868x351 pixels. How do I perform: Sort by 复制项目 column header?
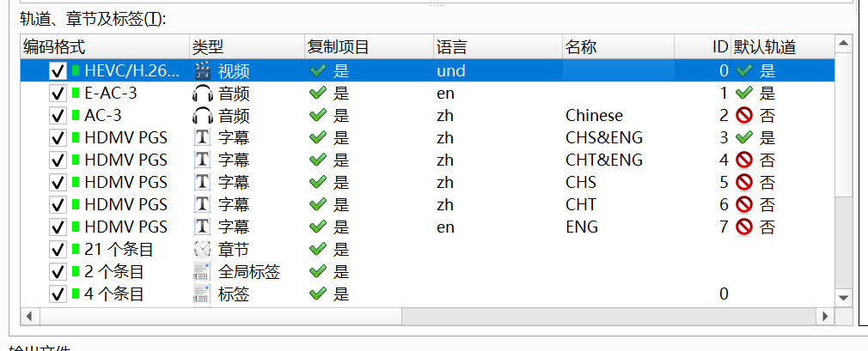[370, 47]
